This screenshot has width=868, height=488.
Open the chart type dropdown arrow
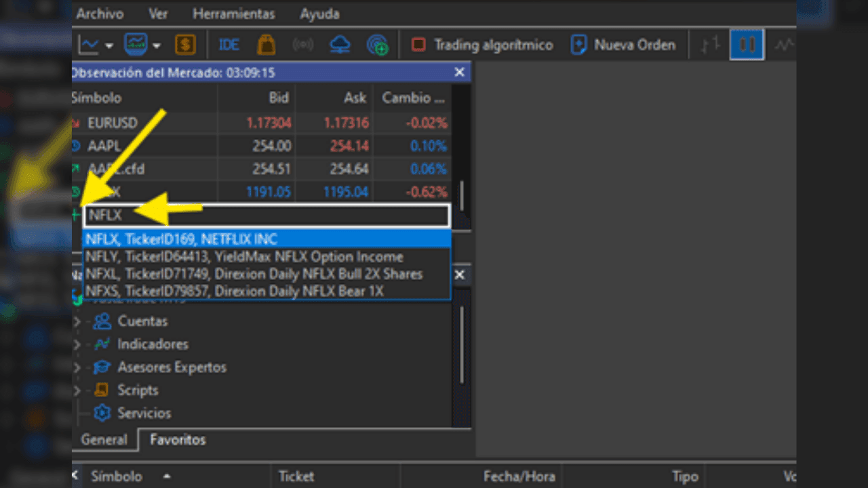[x=109, y=46]
